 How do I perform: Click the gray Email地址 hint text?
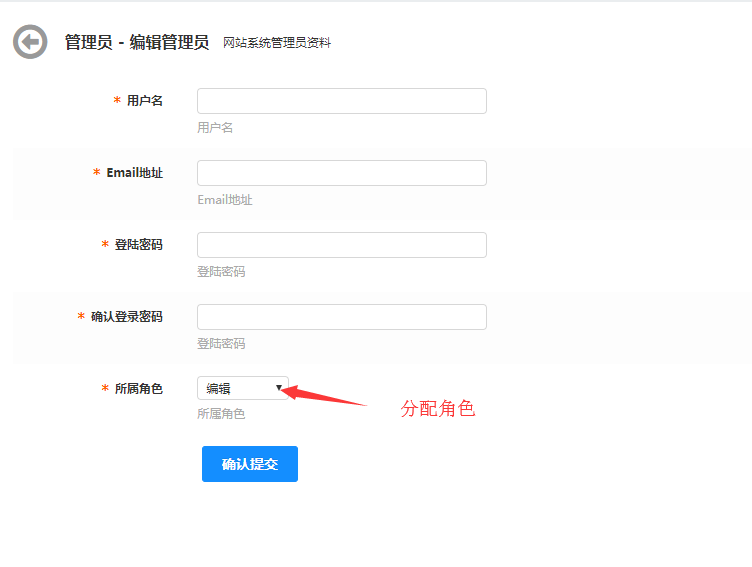point(225,200)
